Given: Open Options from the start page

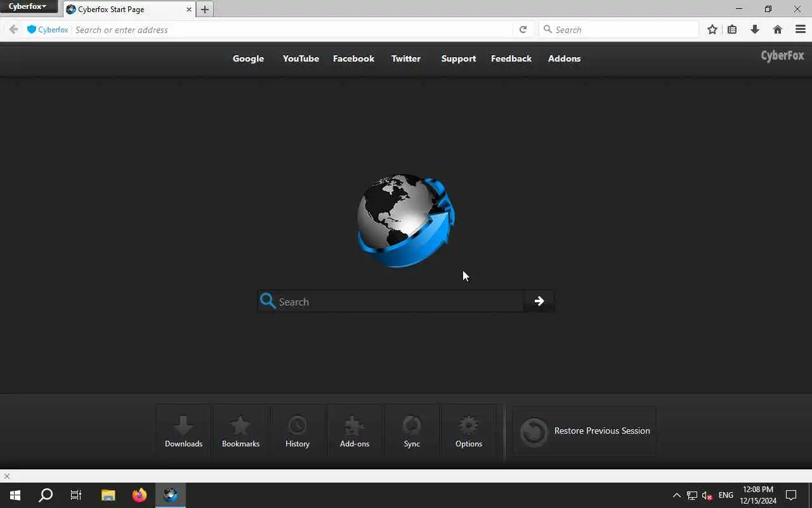Looking at the screenshot, I should (x=469, y=431).
